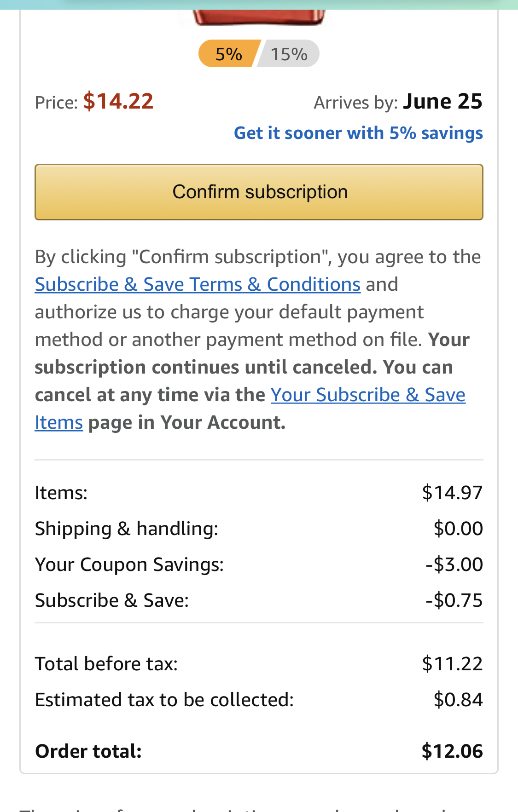The image size is (518, 812).
Task: Open Subscribe & Save Terms & Conditions link
Action: point(198,284)
